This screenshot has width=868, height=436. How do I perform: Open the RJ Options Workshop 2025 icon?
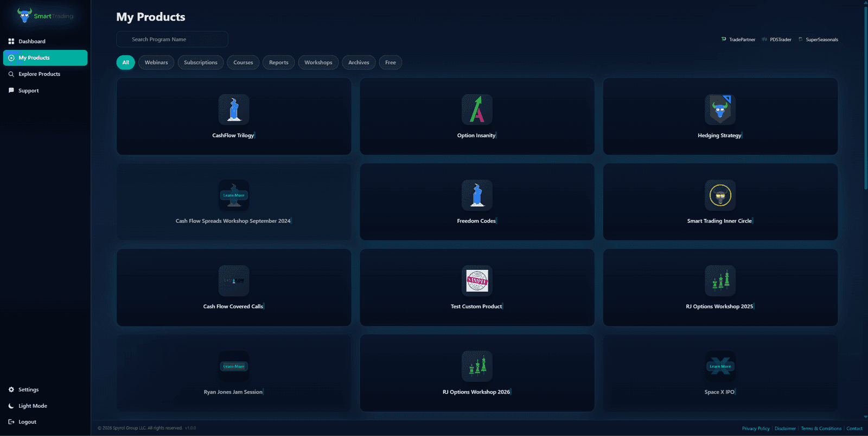coord(720,280)
